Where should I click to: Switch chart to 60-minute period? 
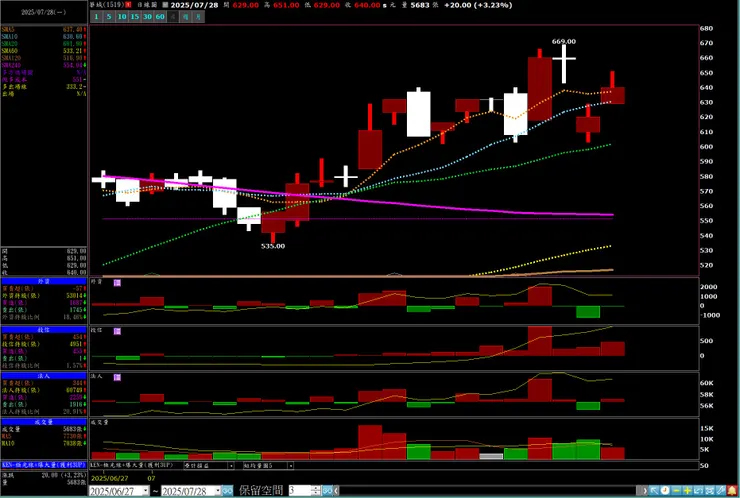[160, 17]
